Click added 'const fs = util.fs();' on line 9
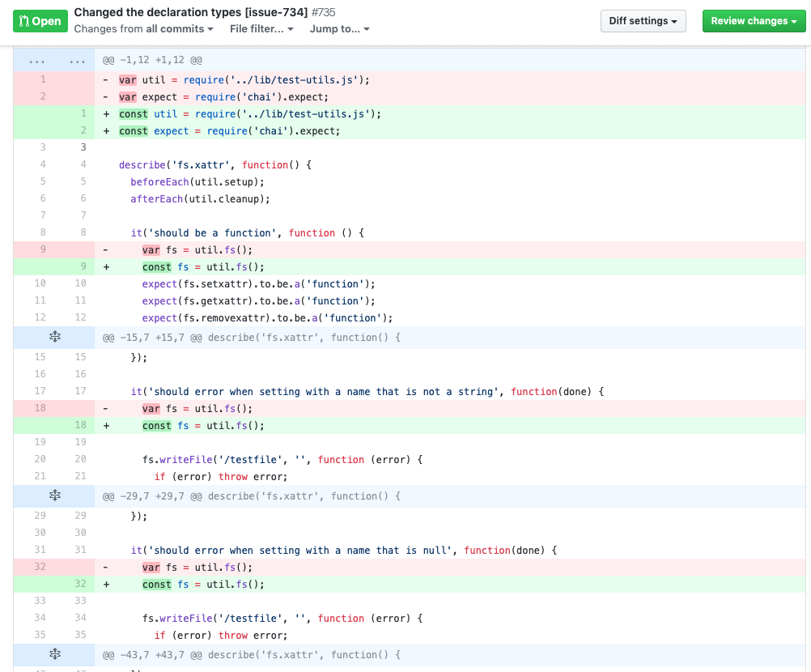 [203, 267]
